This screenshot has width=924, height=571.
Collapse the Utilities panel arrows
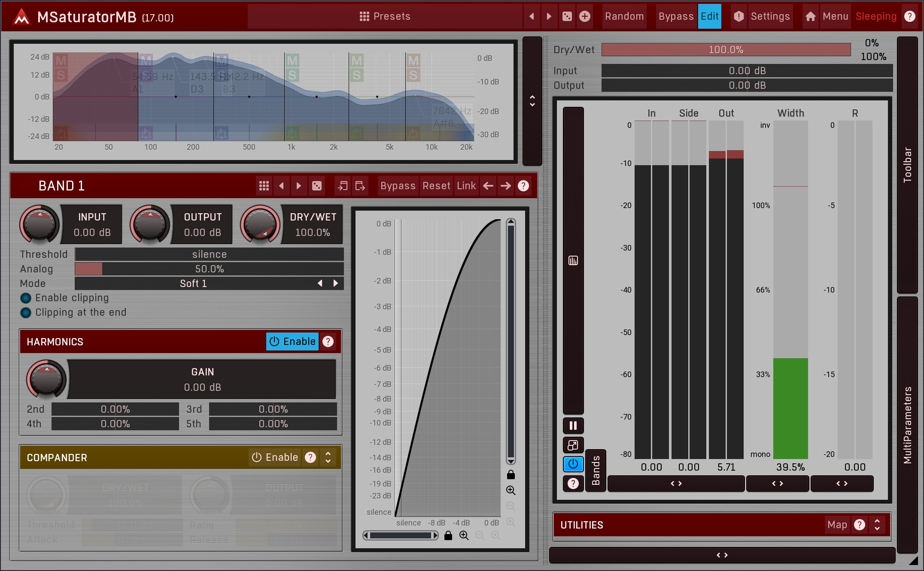tap(877, 525)
